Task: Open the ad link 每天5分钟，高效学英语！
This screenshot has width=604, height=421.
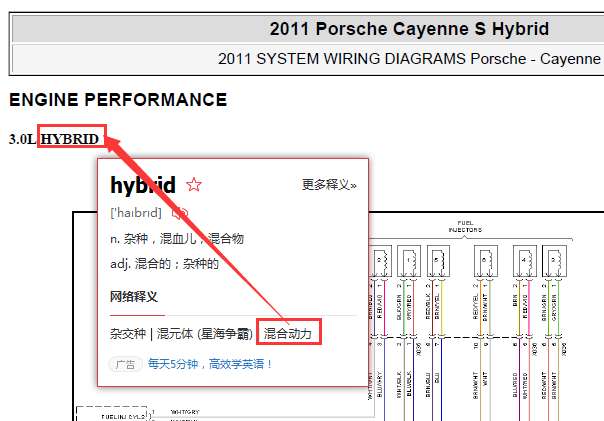Action: click(210, 364)
